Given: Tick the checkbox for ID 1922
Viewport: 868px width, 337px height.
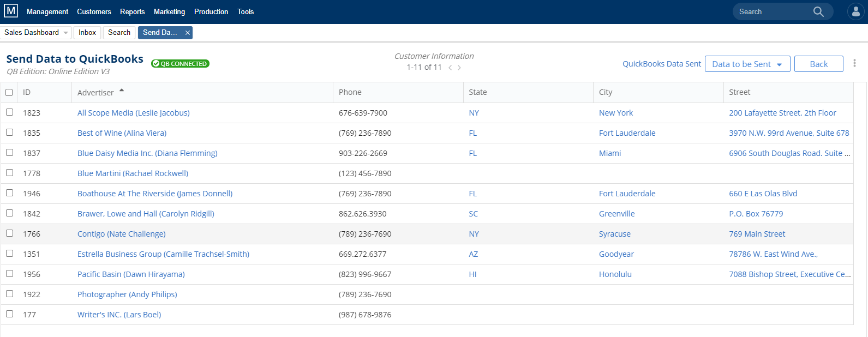Looking at the screenshot, I should click(x=9, y=293).
